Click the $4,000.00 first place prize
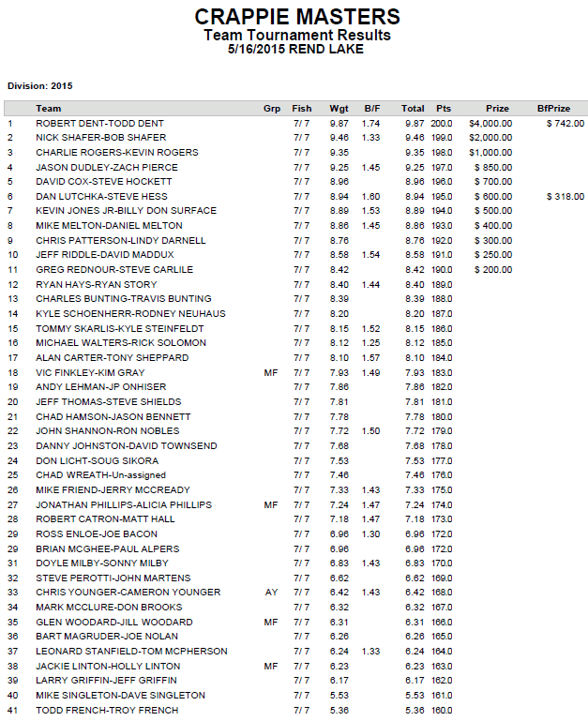 [490, 123]
